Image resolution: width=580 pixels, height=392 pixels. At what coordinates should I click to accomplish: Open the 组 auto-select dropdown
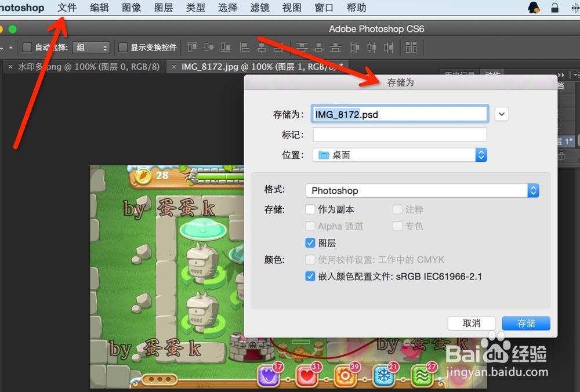[x=91, y=48]
